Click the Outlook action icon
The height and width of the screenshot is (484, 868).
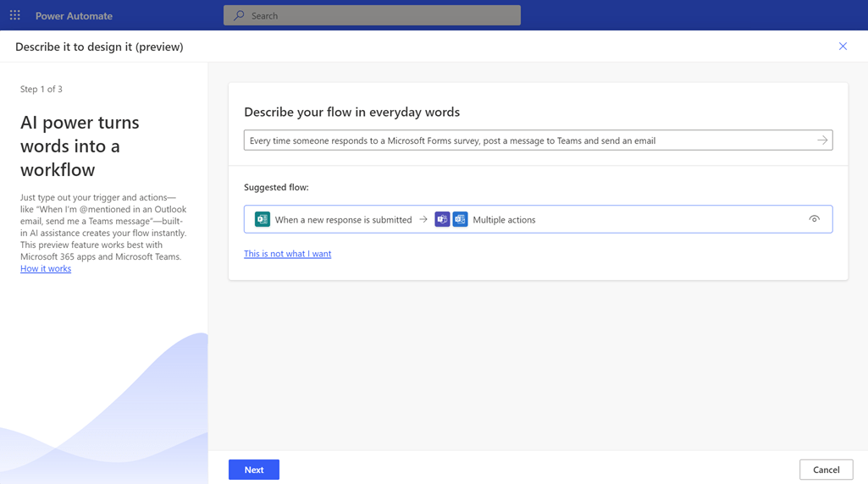coord(460,219)
